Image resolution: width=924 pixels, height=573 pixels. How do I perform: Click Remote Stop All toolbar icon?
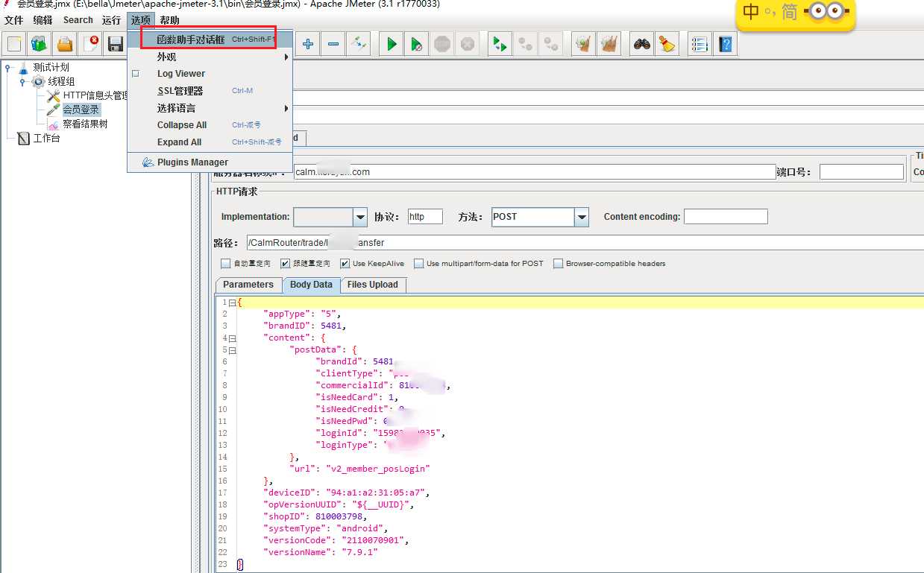pyautogui.click(x=526, y=44)
